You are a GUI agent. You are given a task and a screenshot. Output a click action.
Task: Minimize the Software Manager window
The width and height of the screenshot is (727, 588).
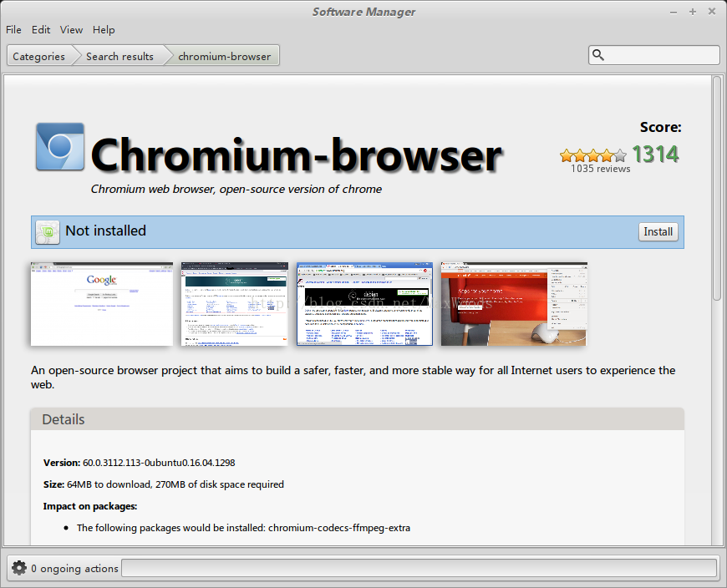pyautogui.click(x=674, y=12)
